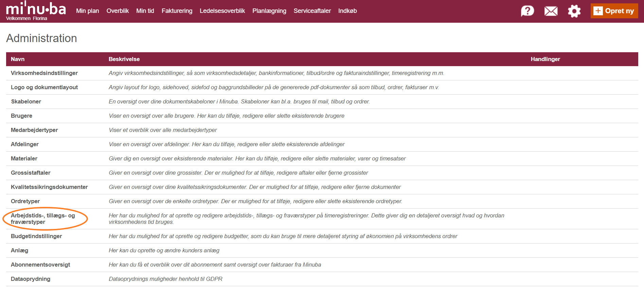Open the Ordretyper entry

tap(25, 201)
